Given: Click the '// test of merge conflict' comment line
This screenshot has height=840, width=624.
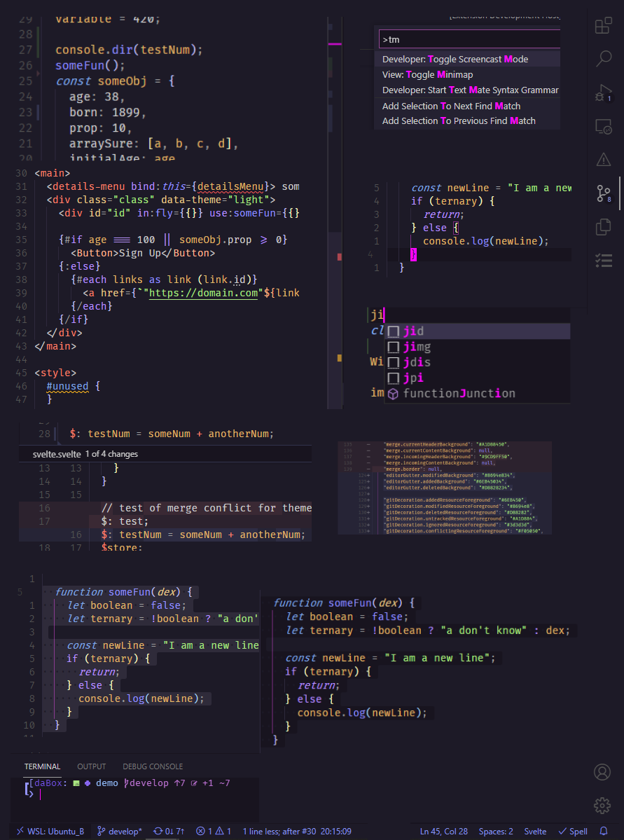Looking at the screenshot, I should 206,508.
